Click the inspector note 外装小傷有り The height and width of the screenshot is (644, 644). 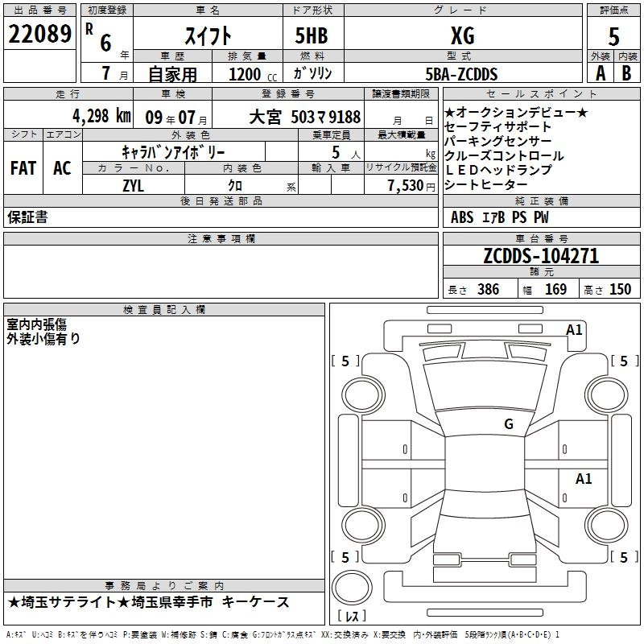click(x=43, y=338)
